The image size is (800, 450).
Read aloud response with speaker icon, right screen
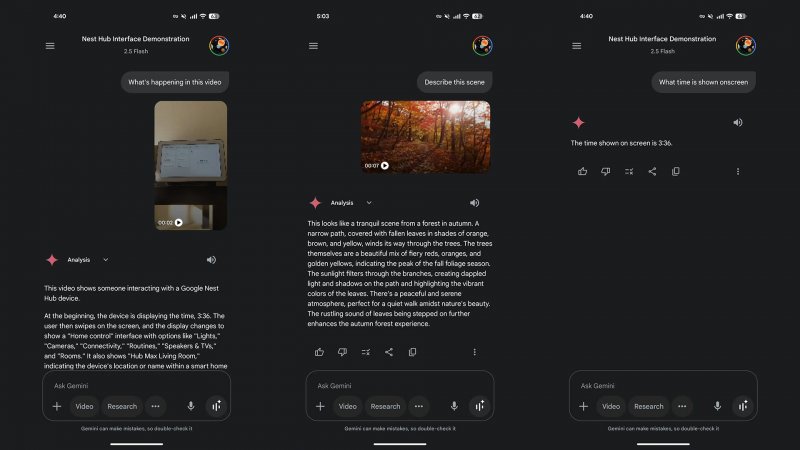click(x=738, y=122)
